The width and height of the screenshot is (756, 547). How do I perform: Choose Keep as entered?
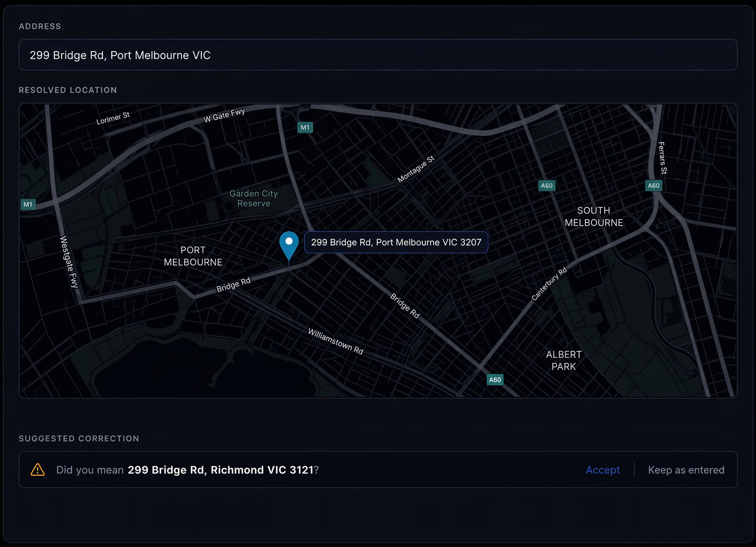click(686, 470)
